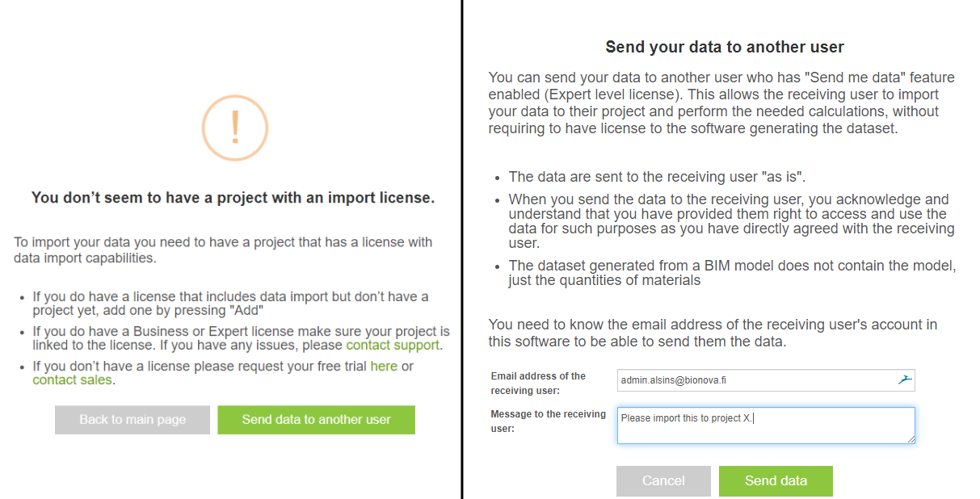Click the bullet about pressing "Add"
The image size is (980, 499).
230,304
